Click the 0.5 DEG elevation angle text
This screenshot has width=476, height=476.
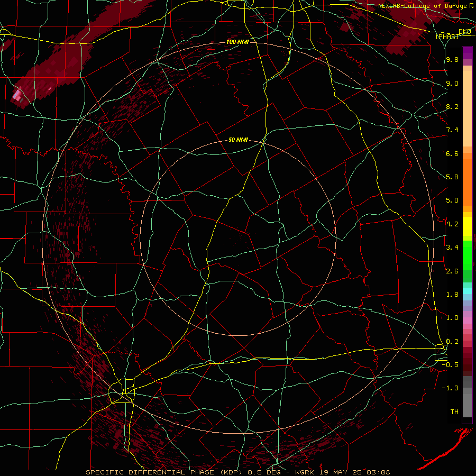tap(264, 472)
